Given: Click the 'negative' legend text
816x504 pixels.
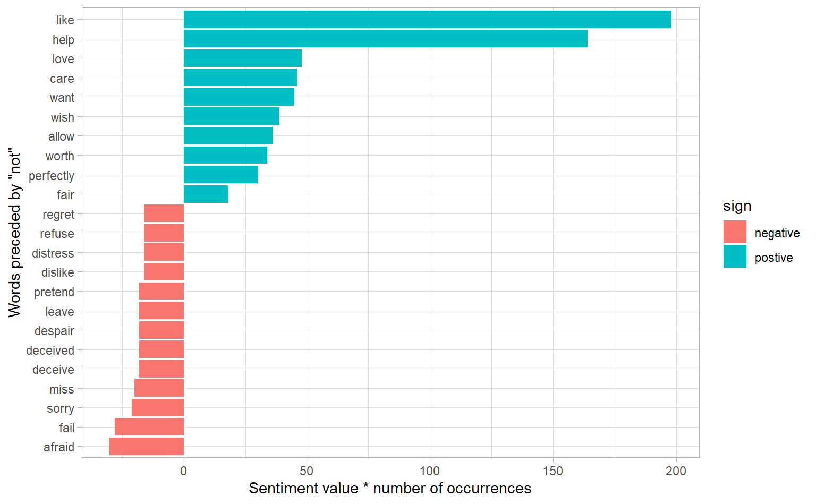Looking at the screenshot, I should tap(777, 233).
